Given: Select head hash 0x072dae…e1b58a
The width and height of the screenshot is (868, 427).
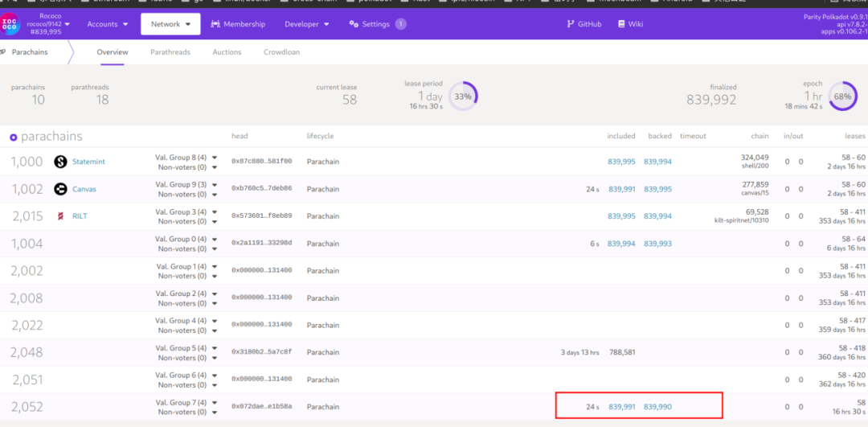Looking at the screenshot, I should pyautogui.click(x=261, y=407).
